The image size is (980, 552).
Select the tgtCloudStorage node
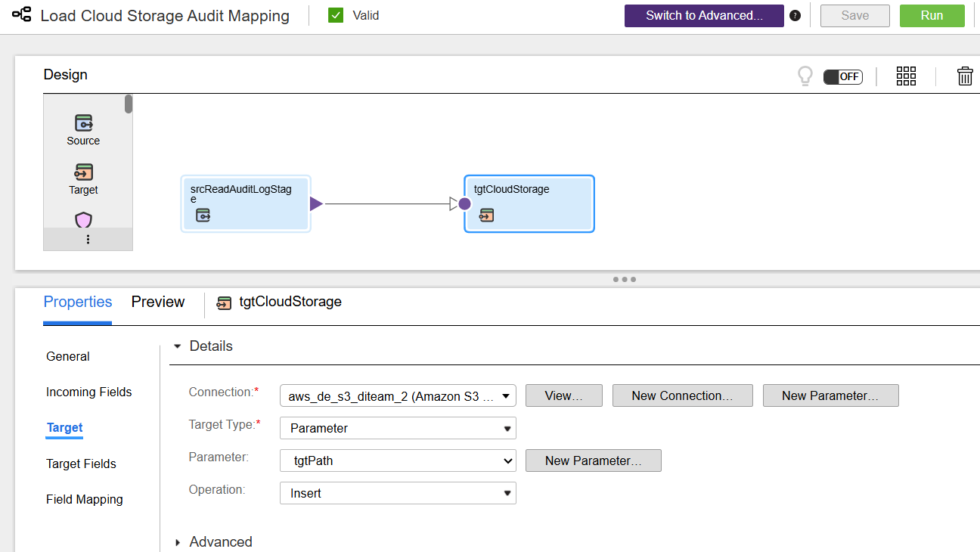pos(529,203)
